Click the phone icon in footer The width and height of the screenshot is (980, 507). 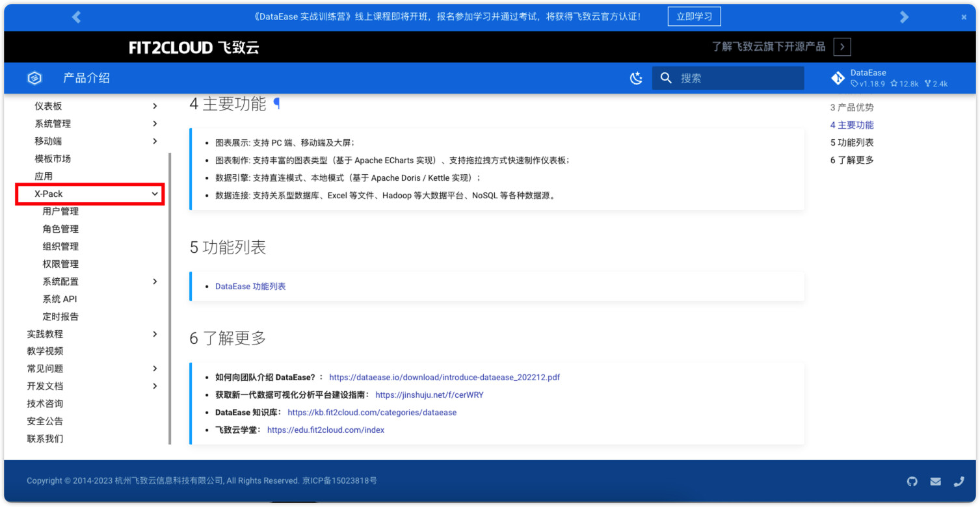[x=959, y=482]
